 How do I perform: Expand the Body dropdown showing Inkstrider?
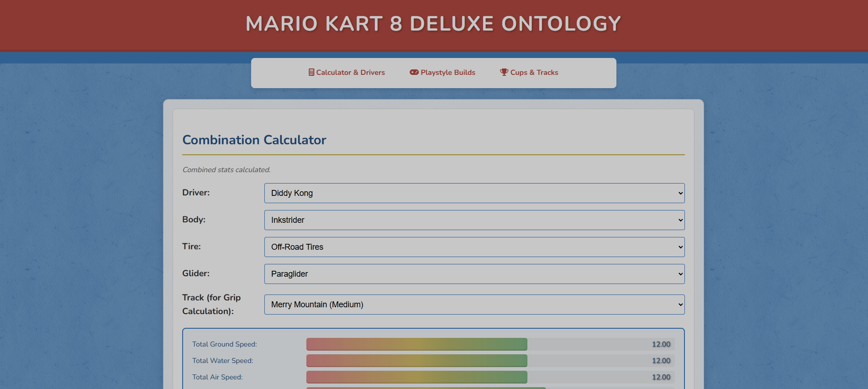474,220
